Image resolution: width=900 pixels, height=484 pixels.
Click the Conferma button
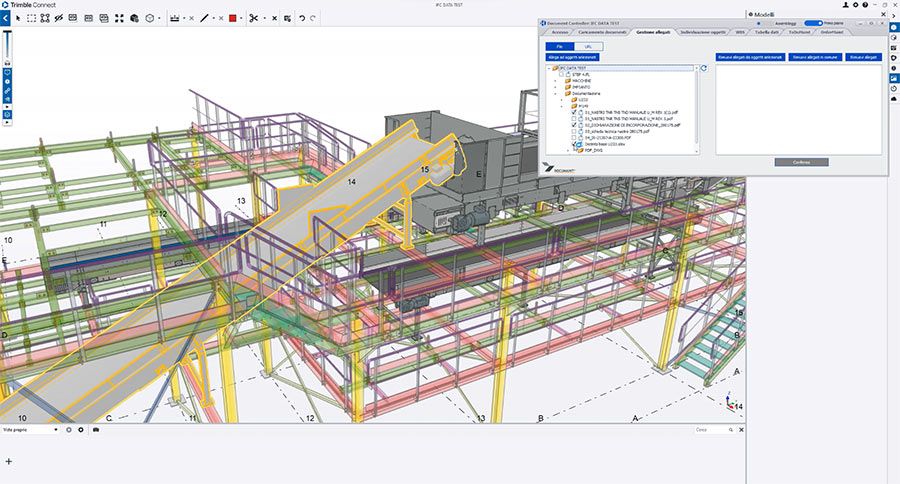point(801,161)
